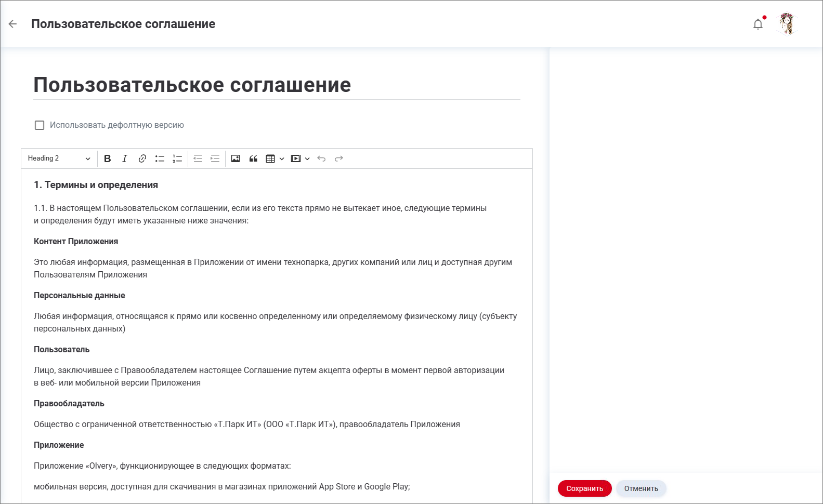
Task: Click the redo arrow
Action: click(x=339, y=158)
